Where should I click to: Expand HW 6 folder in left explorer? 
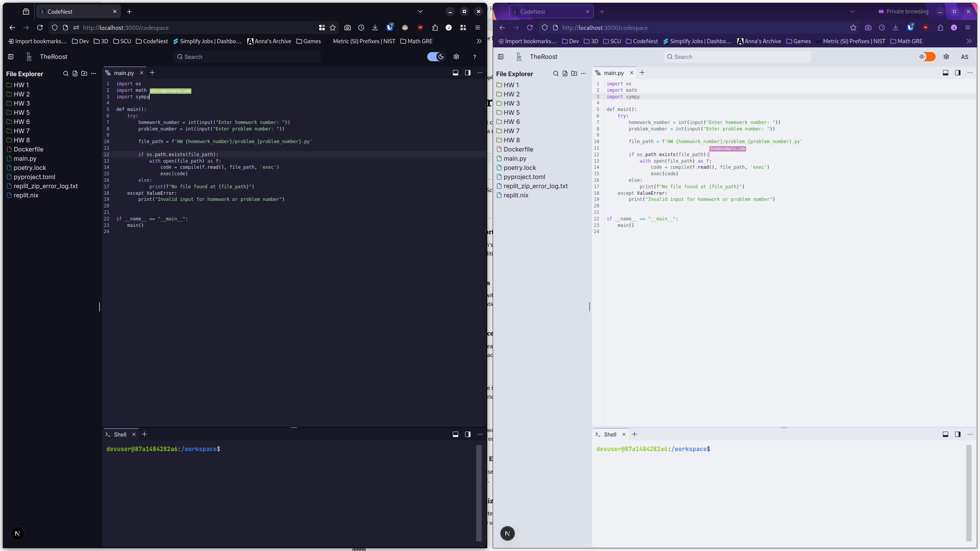[18, 122]
